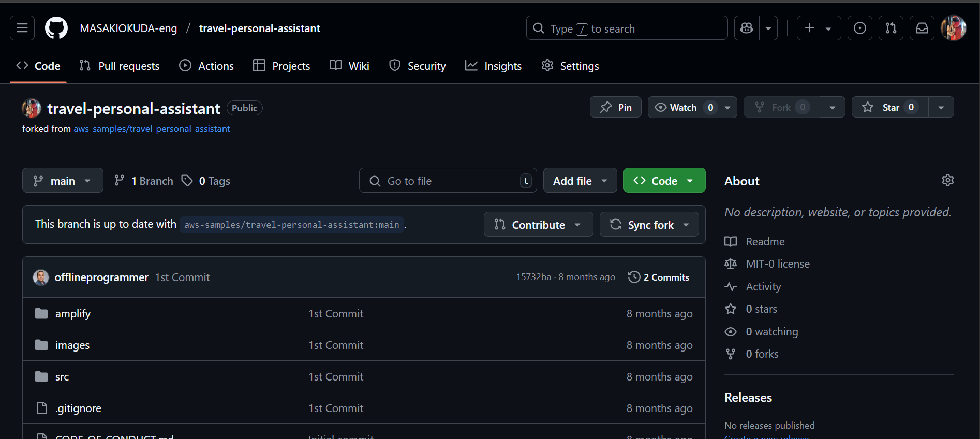Open the src folder
This screenshot has height=439, width=980.
pyautogui.click(x=62, y=377)
